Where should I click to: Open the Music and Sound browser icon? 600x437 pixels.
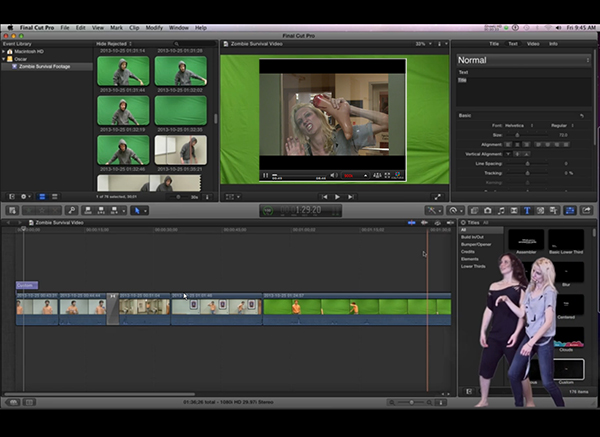point(501,210)
